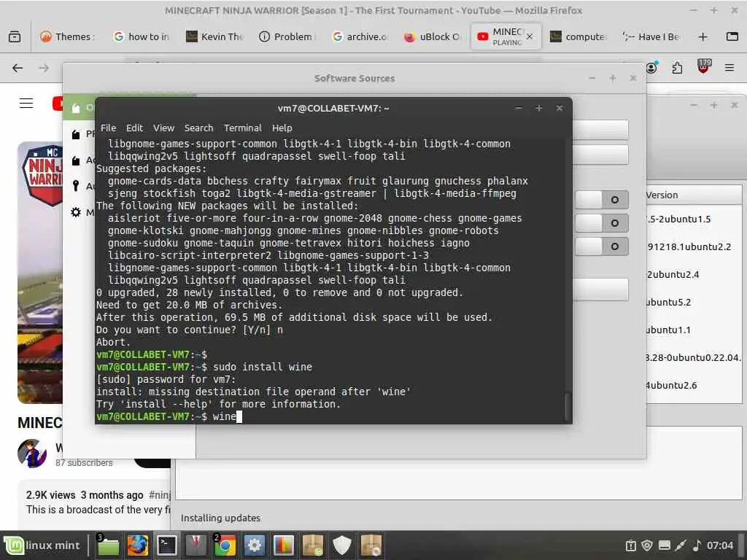Open Firefox from the taskbar
747x560 pixels.
pos(138,545)
